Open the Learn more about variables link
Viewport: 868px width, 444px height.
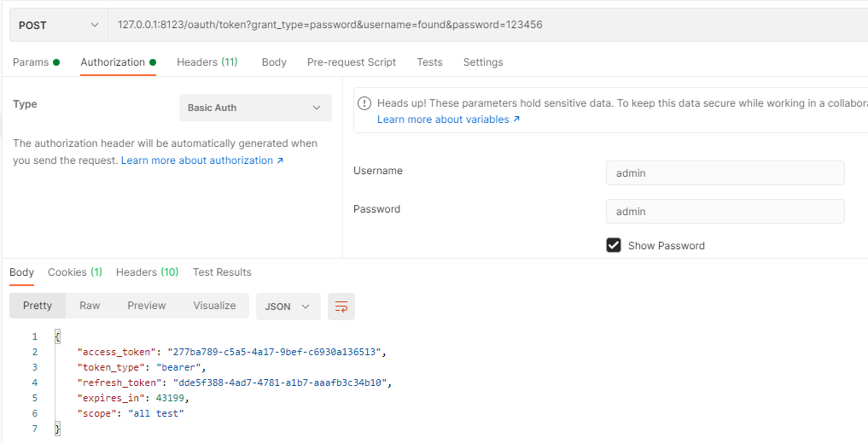click(448, 119)
